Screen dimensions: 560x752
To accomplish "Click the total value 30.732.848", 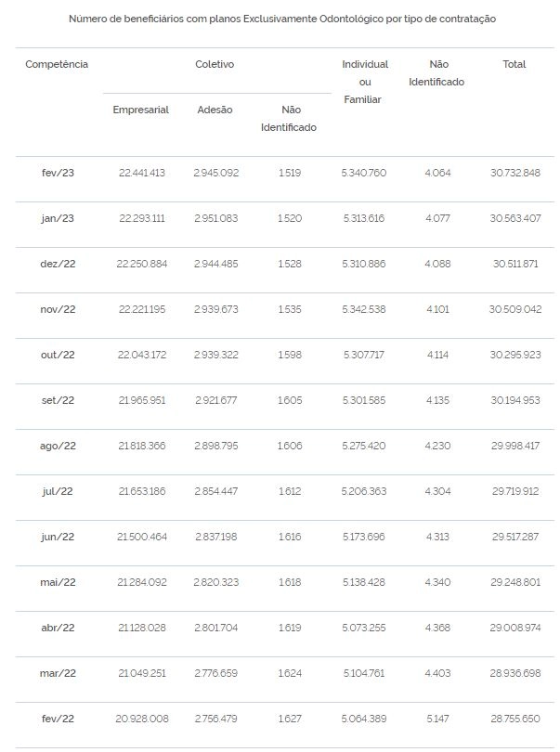I will point(514,173).
